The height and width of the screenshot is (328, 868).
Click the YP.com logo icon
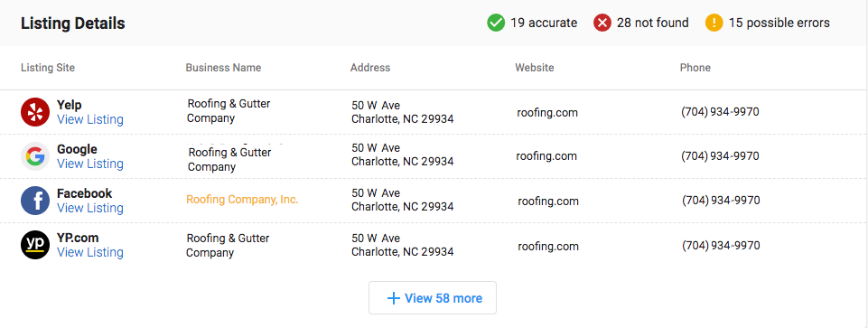pos(35,245)
